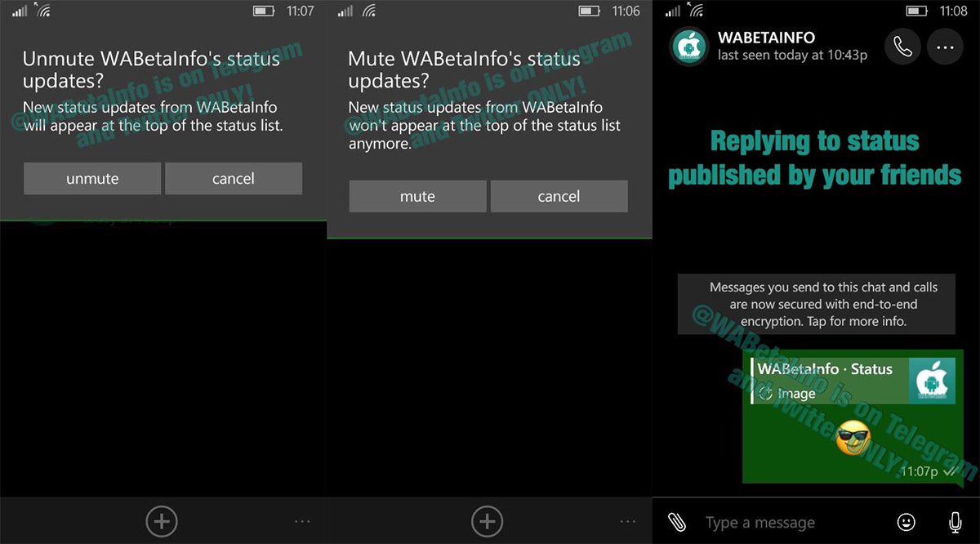
Task: Tap the unmute button
Action: (x=92, y=179)
